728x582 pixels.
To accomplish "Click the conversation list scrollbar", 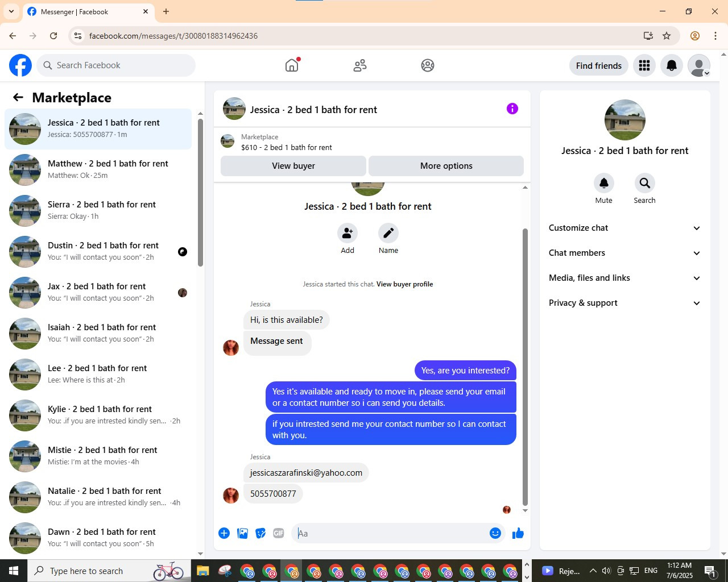I will [200, 193].
